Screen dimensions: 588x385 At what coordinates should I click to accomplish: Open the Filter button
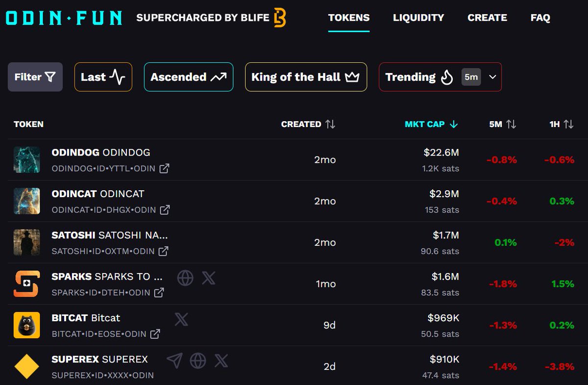pos(35,77)
